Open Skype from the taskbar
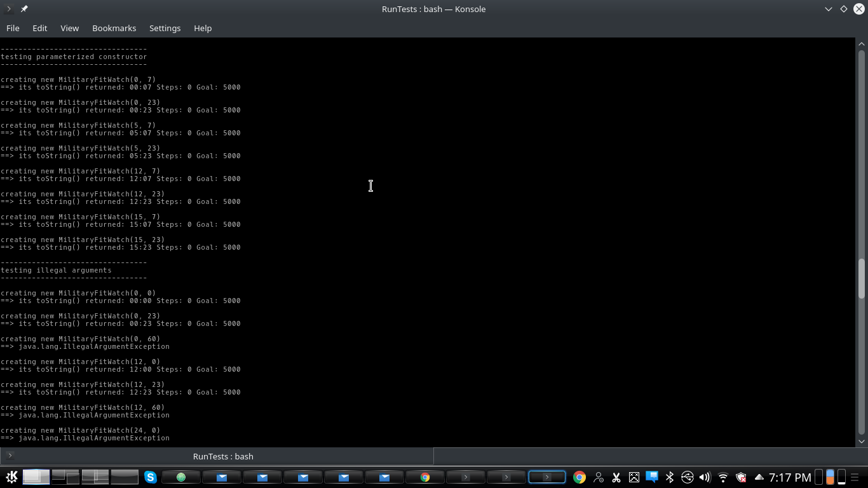Screen dimensions: 868x488 point(151,477)
